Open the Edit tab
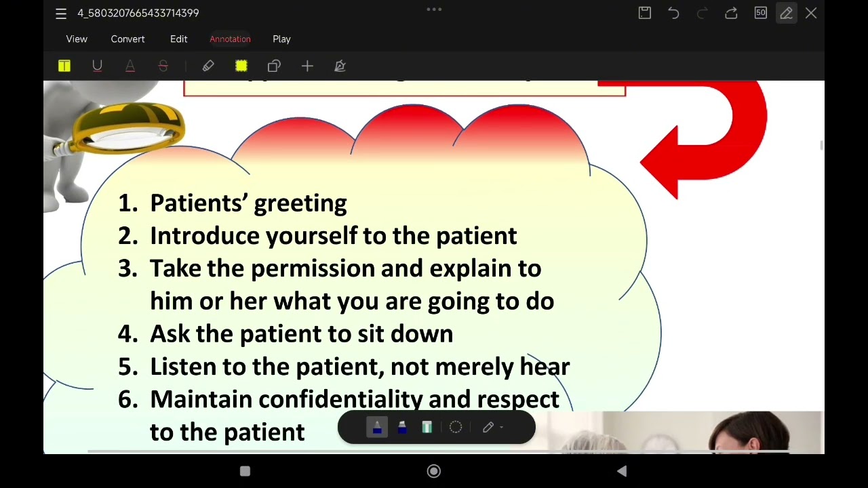 coord(178,39)
